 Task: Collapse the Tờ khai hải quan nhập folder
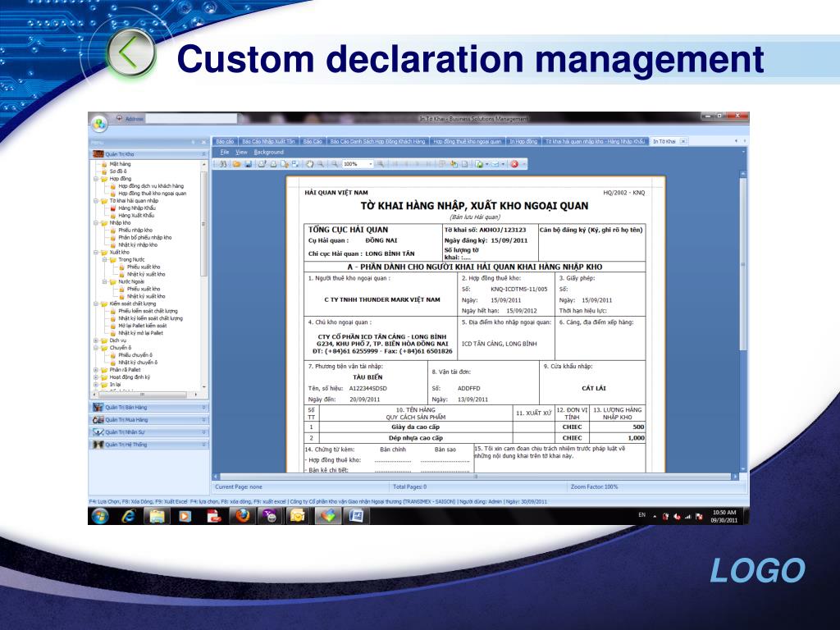pyautogui.click(x=96, y=201)
